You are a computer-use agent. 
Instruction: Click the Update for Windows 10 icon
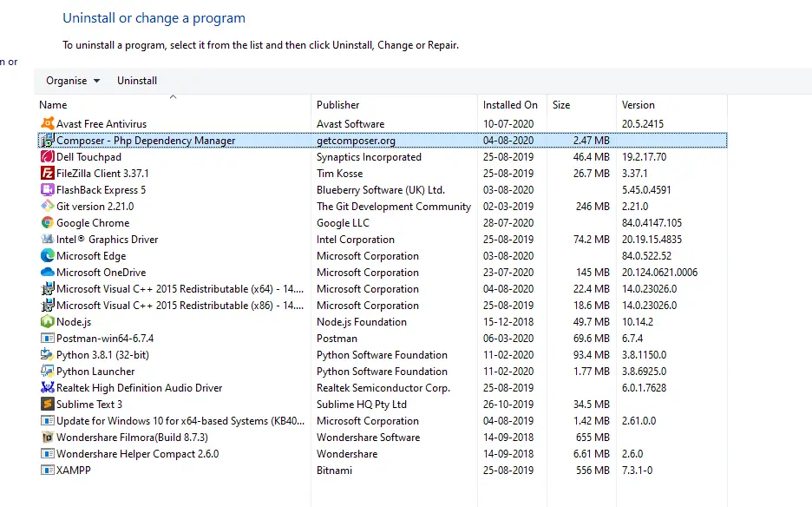click(x=48, y=421)
